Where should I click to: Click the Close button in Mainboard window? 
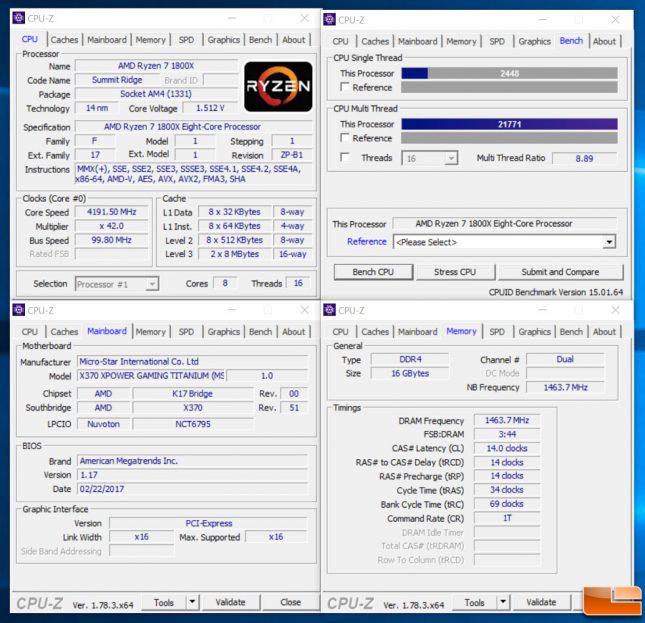[x=290, y=602]
